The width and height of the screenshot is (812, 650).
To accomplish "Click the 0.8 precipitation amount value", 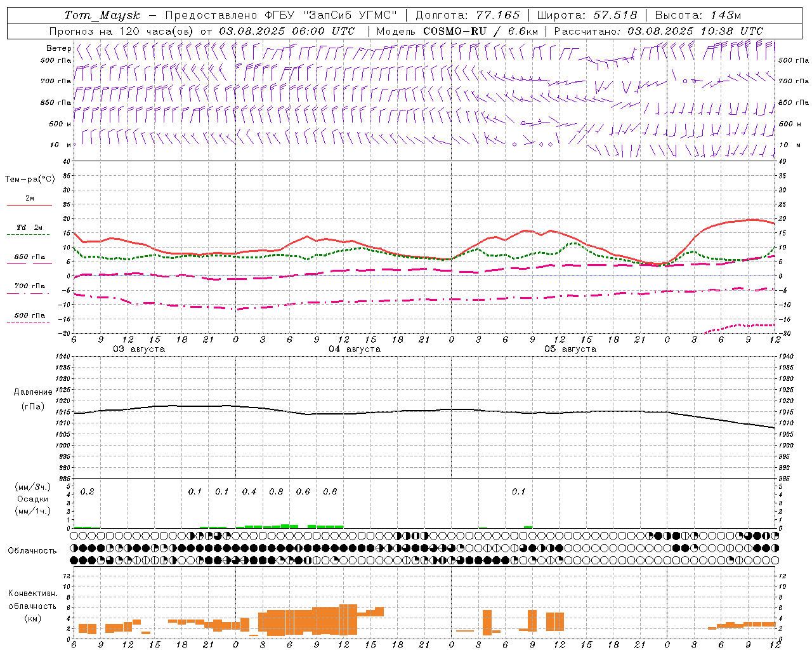I will point(276,491).
